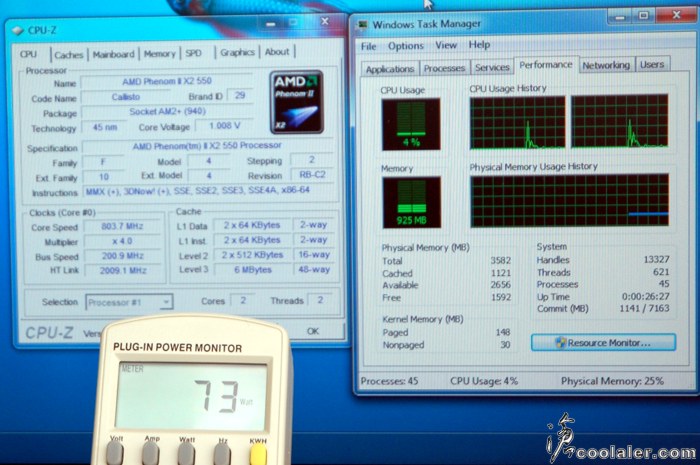Switch to the About tab
700x465 pixels.
tap(277, 52)
